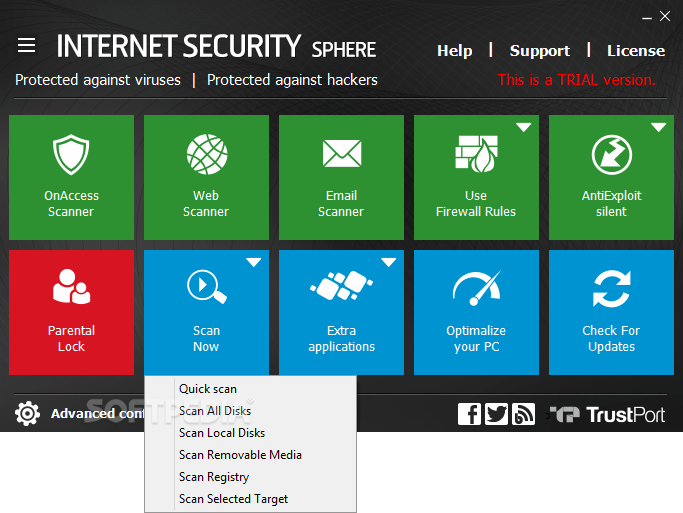Open the RSS feed icon
683x513 pixels.
point(524,414)
